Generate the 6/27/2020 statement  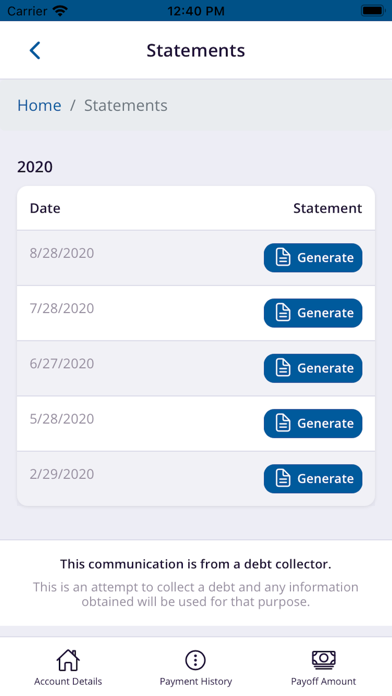pyautogui.click(x=313, y=368)
